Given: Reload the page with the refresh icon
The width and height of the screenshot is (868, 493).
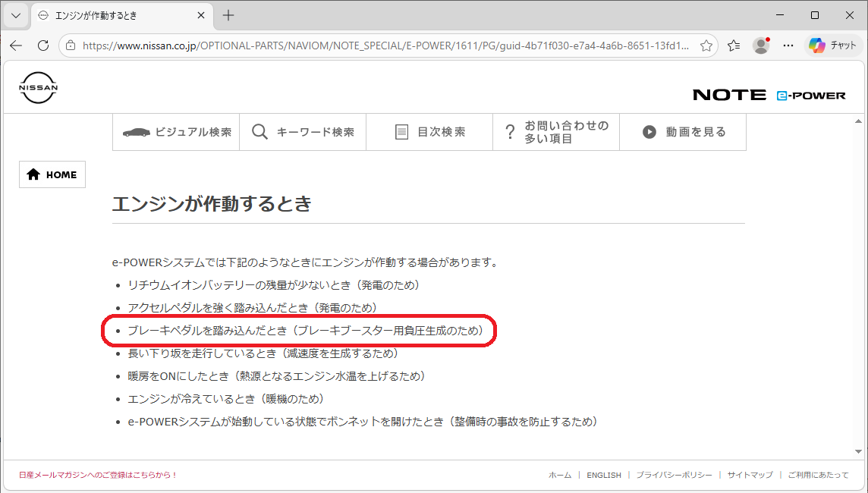Looking at the screenshot, I should [43, 46].
